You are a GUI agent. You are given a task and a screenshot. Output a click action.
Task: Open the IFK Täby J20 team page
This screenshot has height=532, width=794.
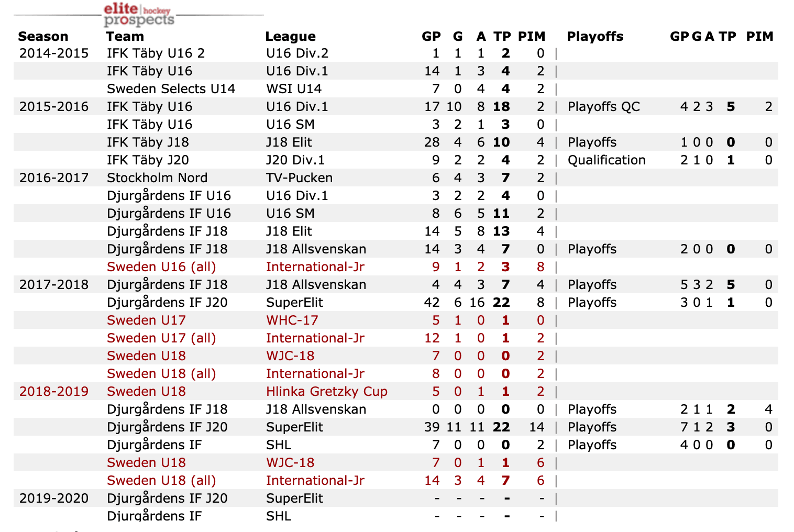(x=148, y=160)
